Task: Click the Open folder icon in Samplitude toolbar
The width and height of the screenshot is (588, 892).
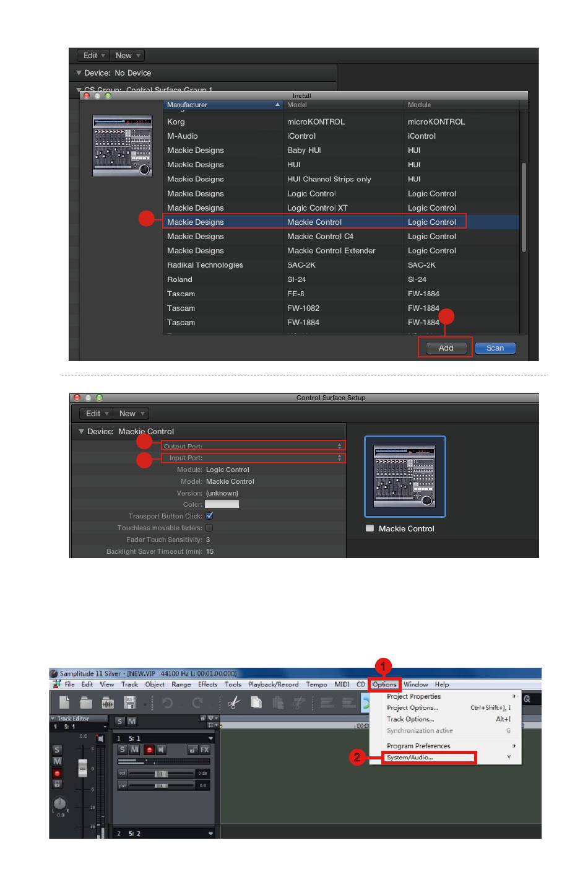Action: [x=86, y=702]
